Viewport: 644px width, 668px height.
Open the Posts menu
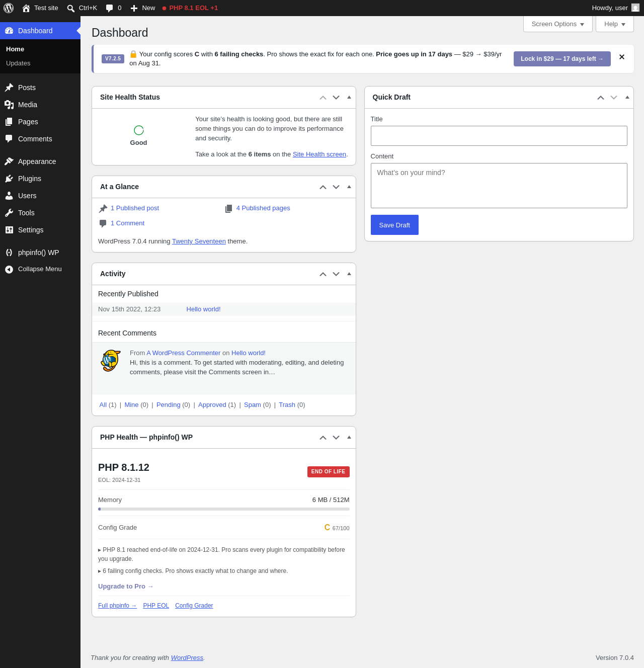pos(40,88)
